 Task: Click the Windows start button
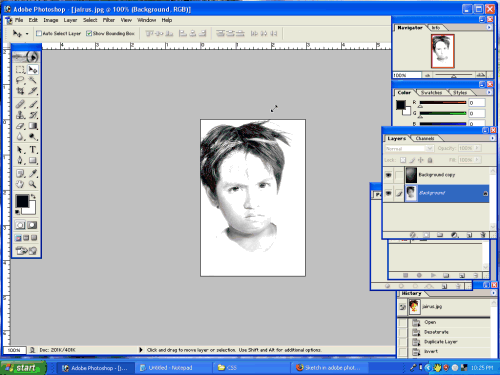tap(22, 368)
